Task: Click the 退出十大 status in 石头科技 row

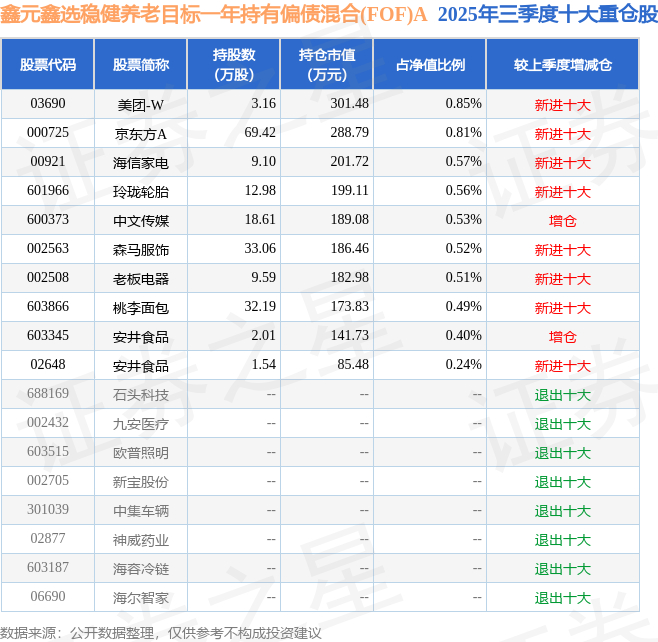Action: pos(563,394)
